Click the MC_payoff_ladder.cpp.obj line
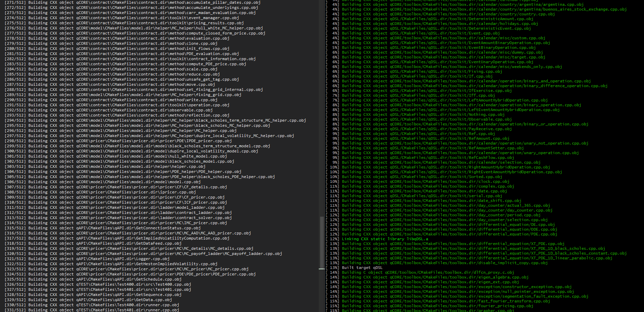The width and height of the screenshot is (644, 312). coord(143,254)
